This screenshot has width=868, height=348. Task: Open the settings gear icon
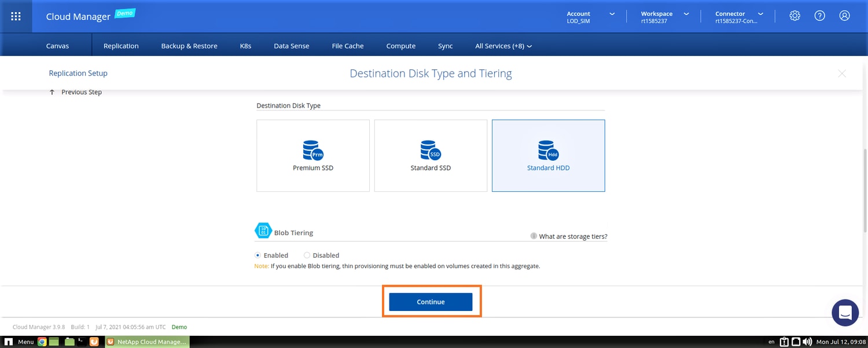pyautogui.click(x=795, y=16)
